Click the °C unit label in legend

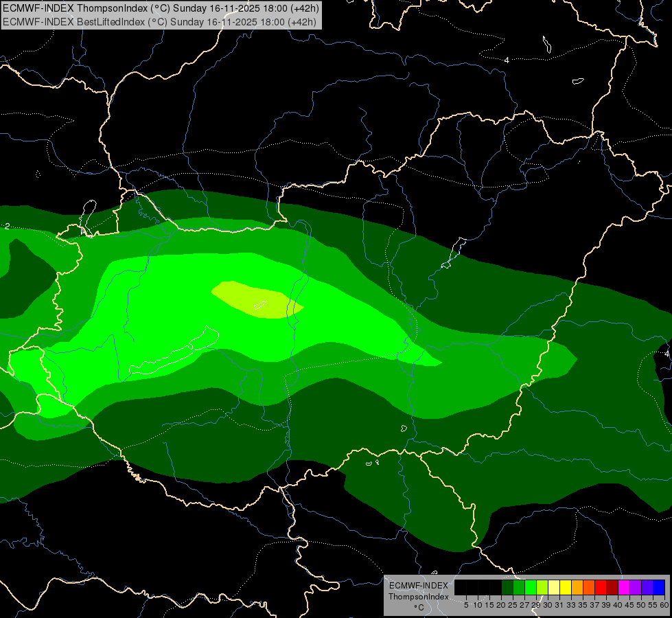click(x=419, y=608)
